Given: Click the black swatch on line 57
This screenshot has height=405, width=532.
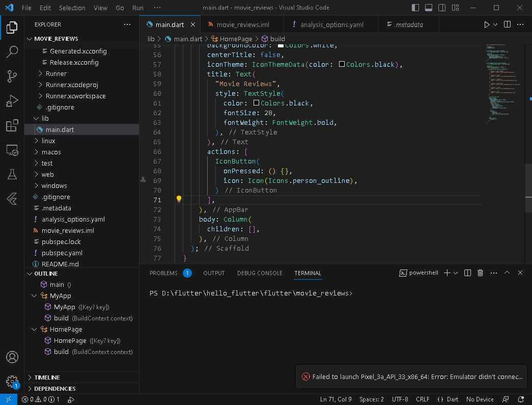Looking at the screenshot, I should click(x=342, y=64).
